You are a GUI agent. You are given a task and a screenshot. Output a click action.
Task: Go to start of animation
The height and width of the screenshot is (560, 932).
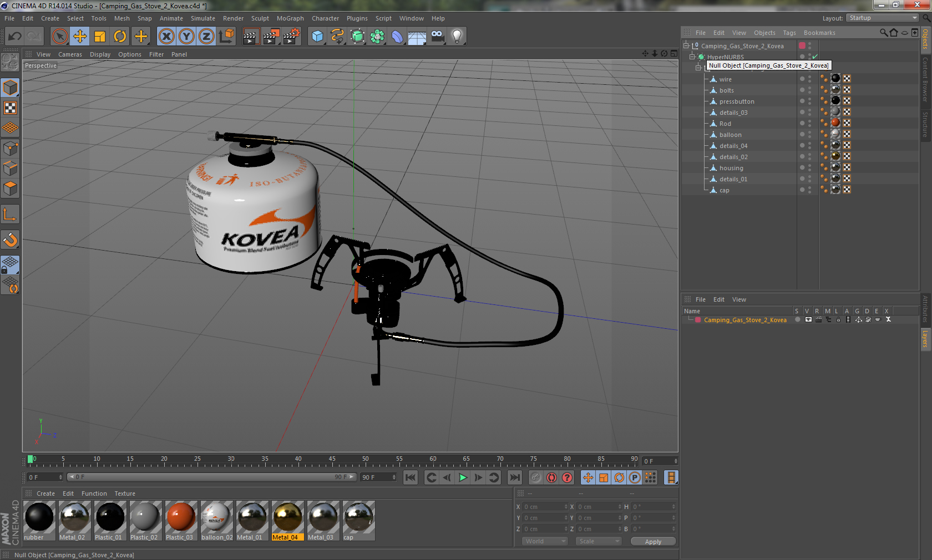tap(411, 477)
